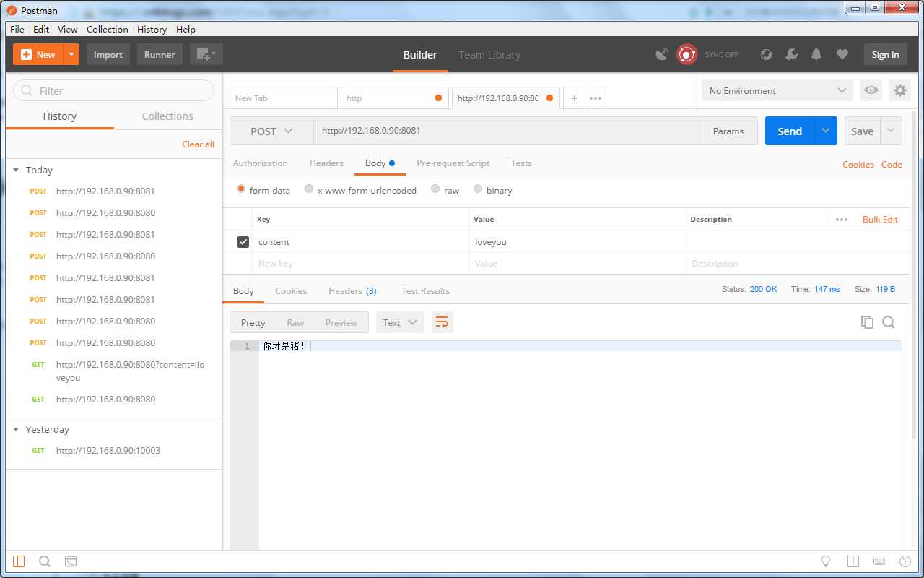Focus the history Filter search field
This screenshot has height=578, width=924.
tap(114, 90)
